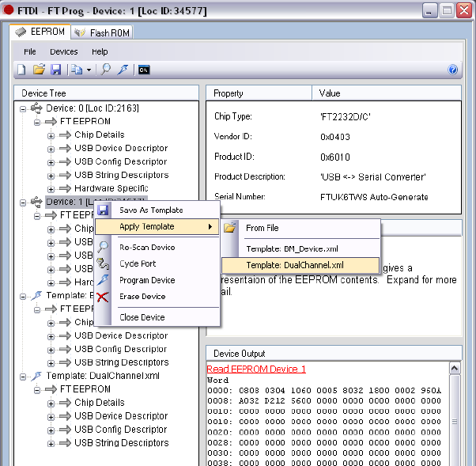Image resolution: width=476 pixels, height=466 pixels.
Task: Expand USB Device Descriptor under Device: 0
Action: (51, 149)
